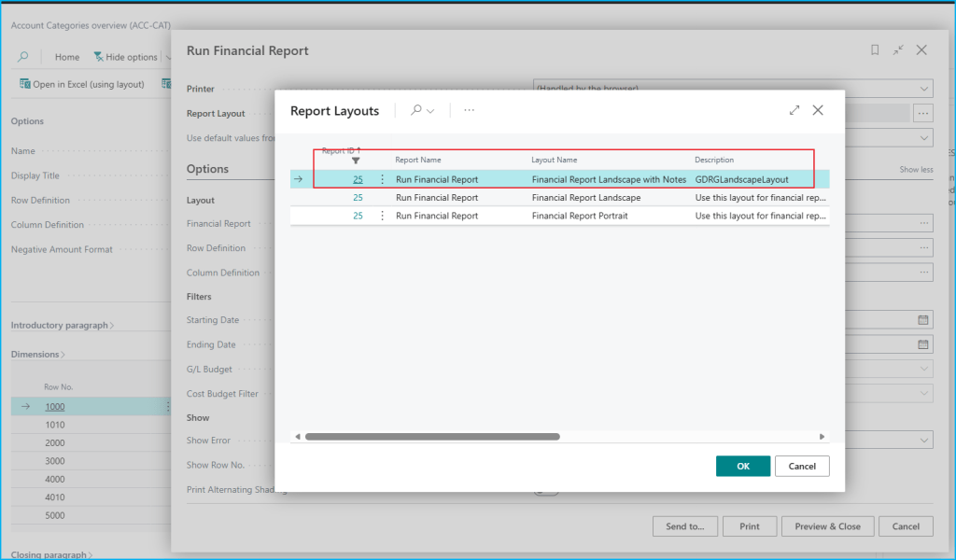
Task: Toggle the Print Alternating Shading switch
Action: pyautogui.click(x=545, y=490)
